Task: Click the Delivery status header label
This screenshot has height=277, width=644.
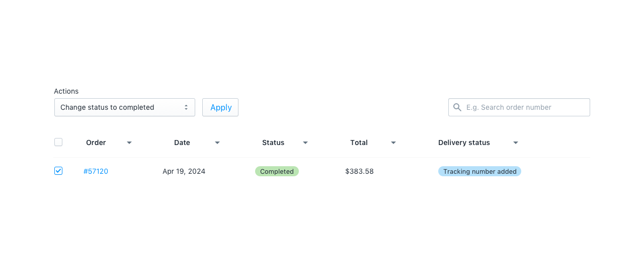Action: coord(464,143)
